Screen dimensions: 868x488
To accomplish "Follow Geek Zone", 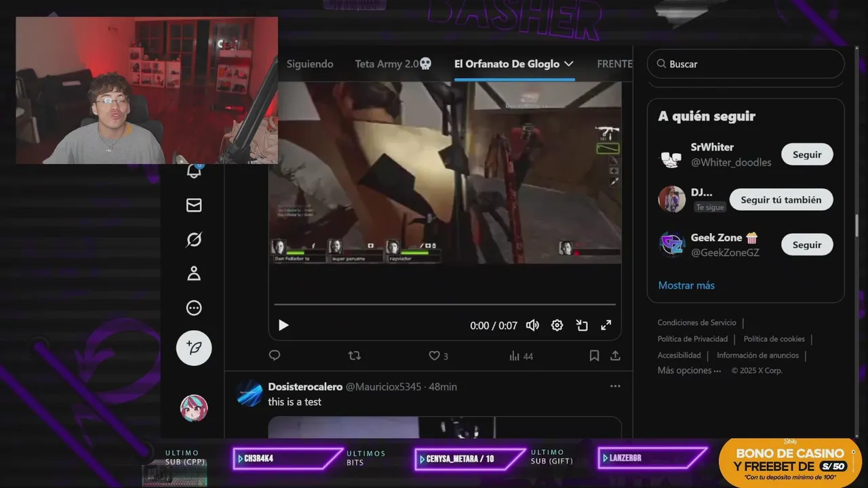I will pyautogui.click(x=807, y=245).
